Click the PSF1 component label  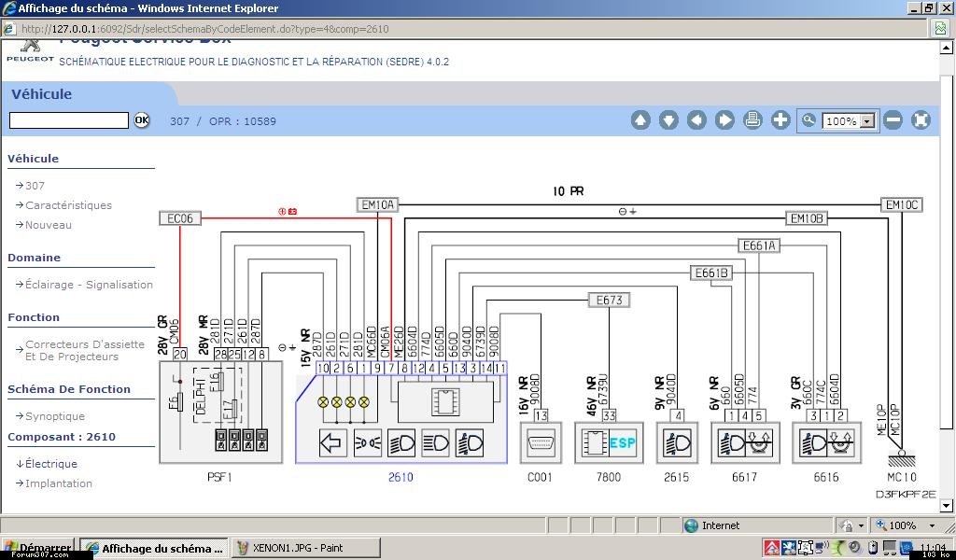tap(219, 477)
